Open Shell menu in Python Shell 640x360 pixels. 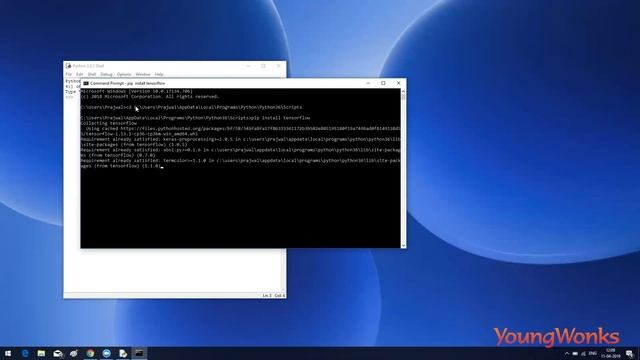[92, 74]
